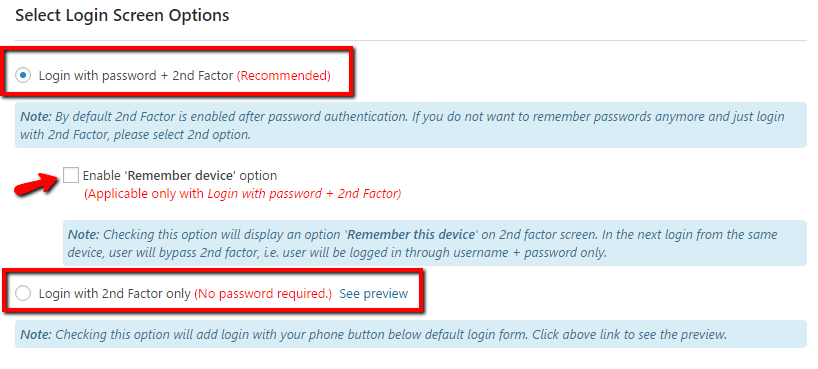Image resolution: width=818 pixels, height=369 pixels.
Task: Click the "Select Login Screen Options" heading
Action: click(x=122, y=16)
